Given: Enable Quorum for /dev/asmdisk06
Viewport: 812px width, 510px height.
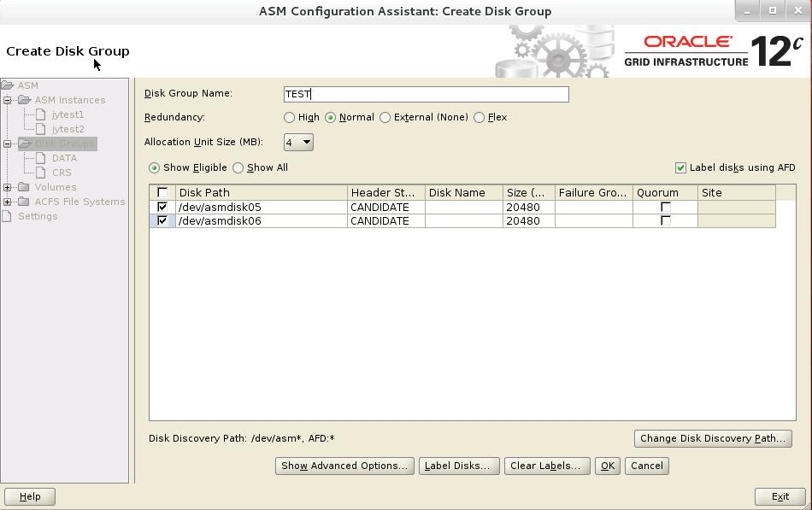Looking at the screenshot, I should (x=666, y=220).
